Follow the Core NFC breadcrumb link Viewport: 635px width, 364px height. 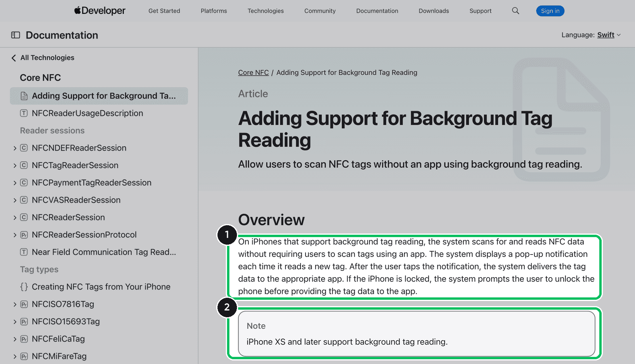click(253, 73)
